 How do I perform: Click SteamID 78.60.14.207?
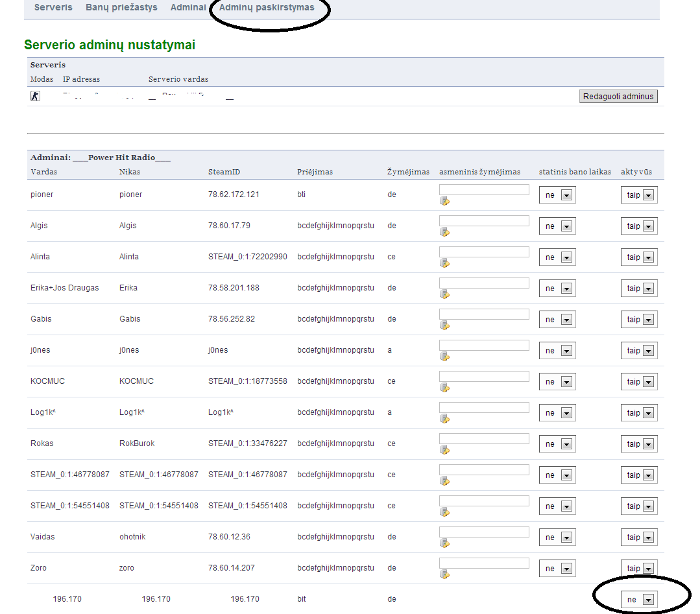[231, 568]
